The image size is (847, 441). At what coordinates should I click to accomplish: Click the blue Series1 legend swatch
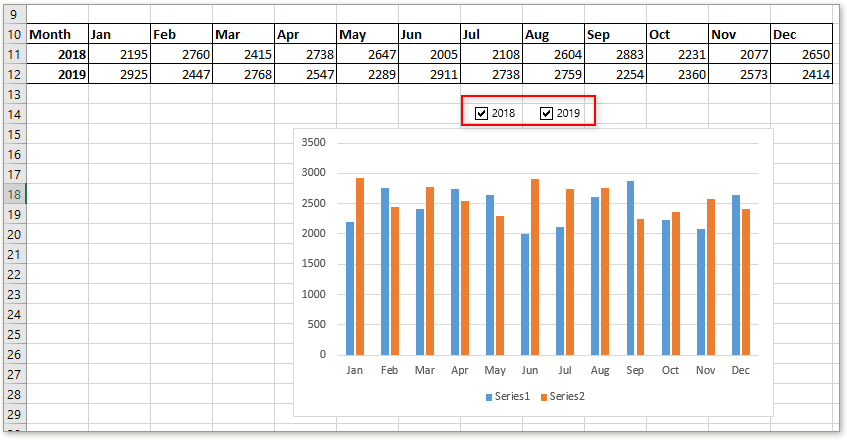coord(489,397)
